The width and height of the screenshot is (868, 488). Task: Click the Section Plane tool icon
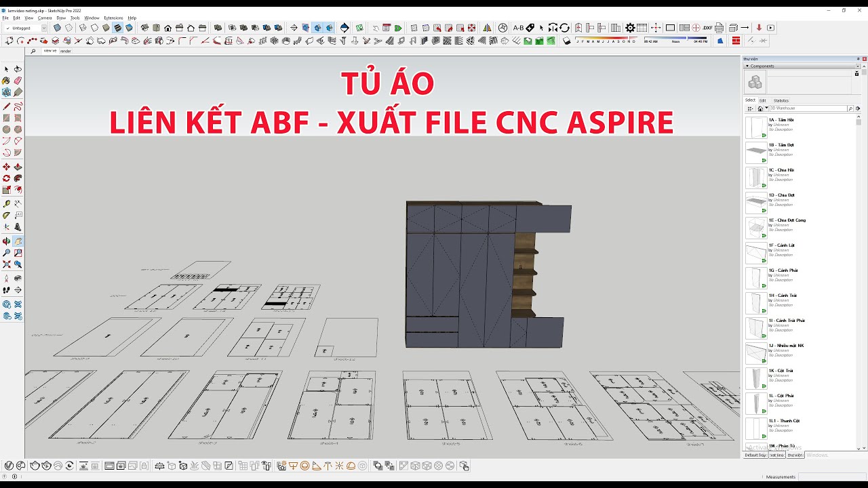[x=294, y=28]
